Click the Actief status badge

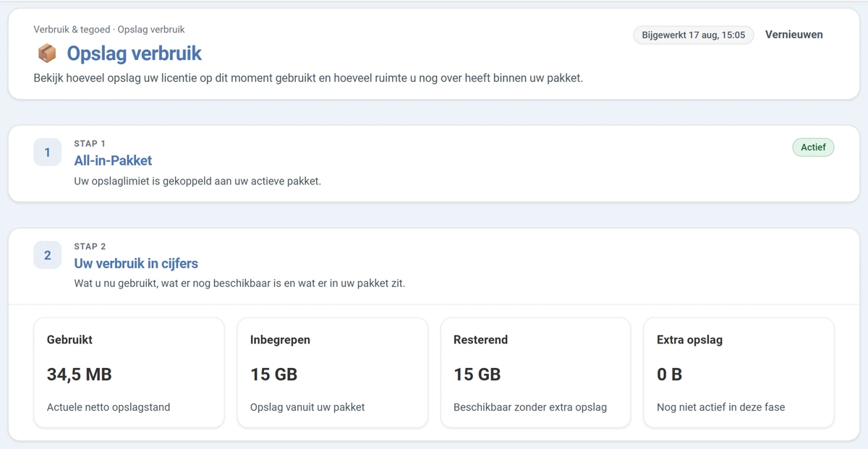[813, 147]
